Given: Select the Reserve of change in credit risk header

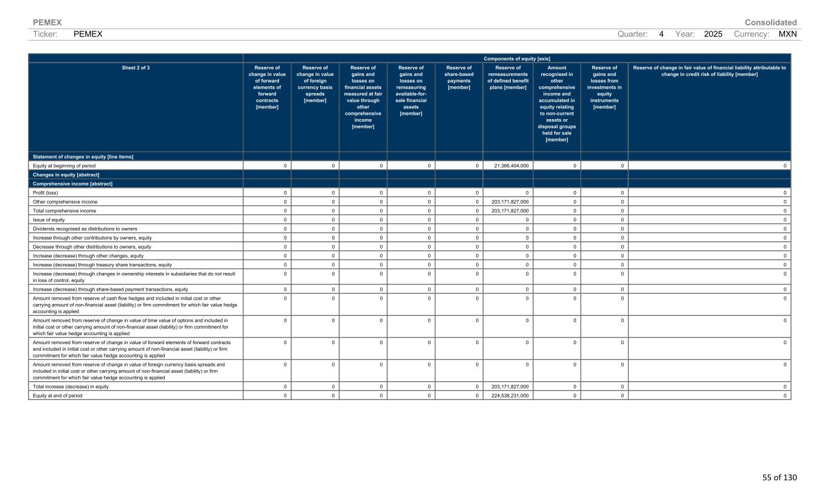Looking at the screenshot, I should 709,71.
